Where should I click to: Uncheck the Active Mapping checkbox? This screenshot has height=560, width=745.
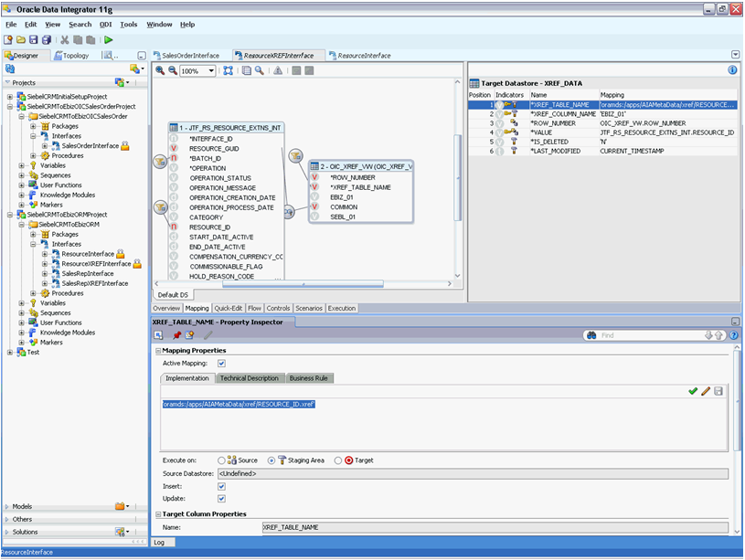tap(221, 364)
